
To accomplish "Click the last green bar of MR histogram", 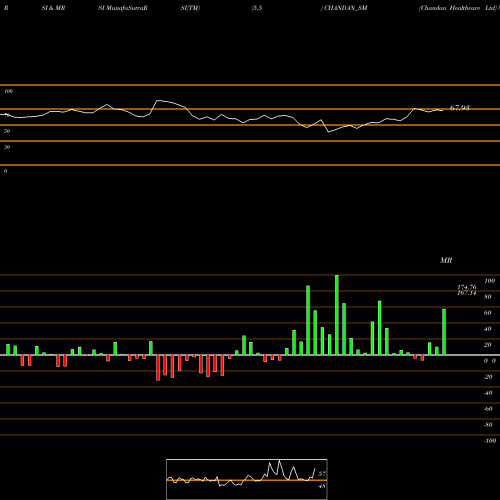I will point(444,332).
